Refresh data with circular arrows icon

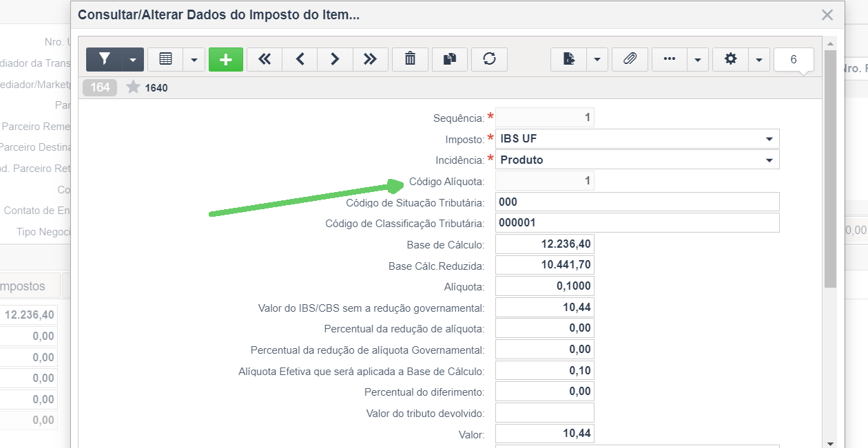click(490, 59)
